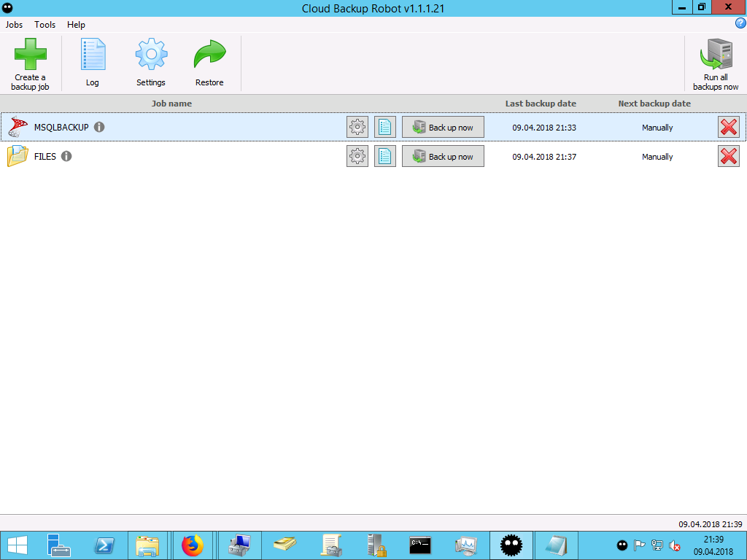Image resolution: width=747 pixels, height=560 pixels.
Task: Click the blue help question mark icon
Action: coord(740,24)
